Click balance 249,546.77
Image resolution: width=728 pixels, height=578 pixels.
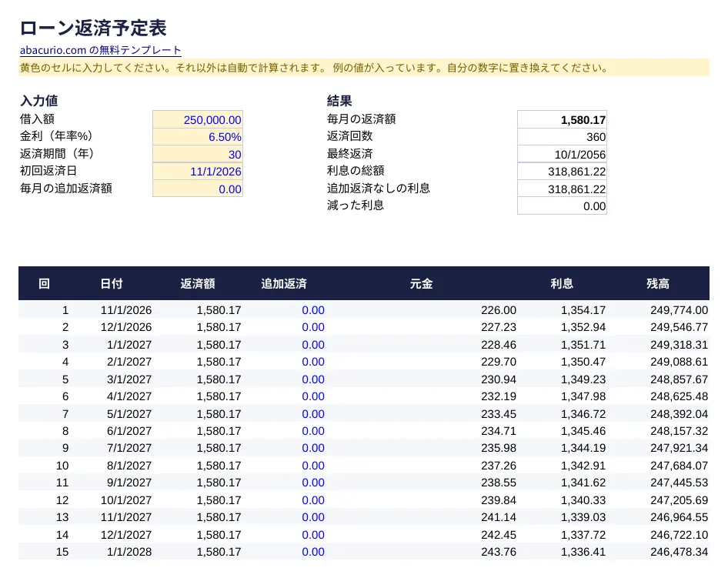click(680, 327)
